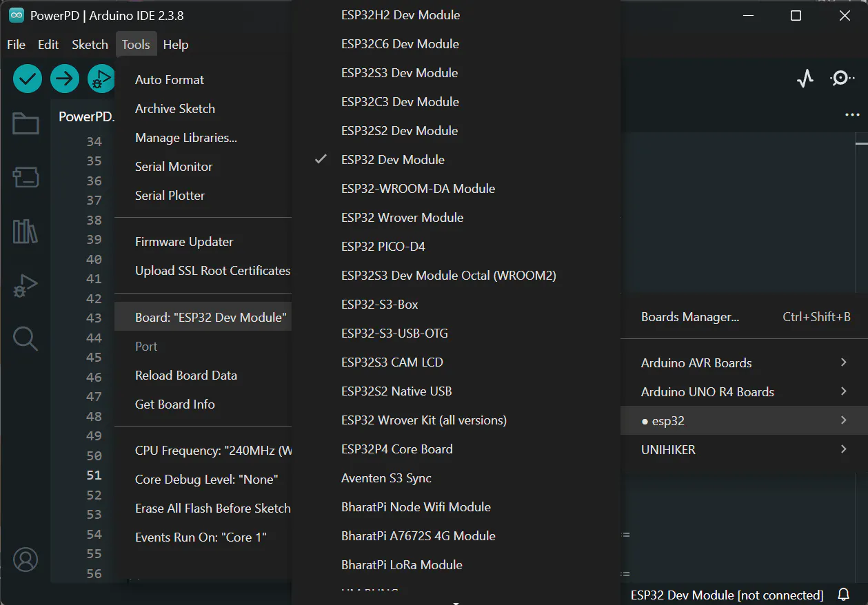Select the checked ESP32 Dev Module board
The width and height of the screenshot is (868, 605).
(x=456, y=160)
